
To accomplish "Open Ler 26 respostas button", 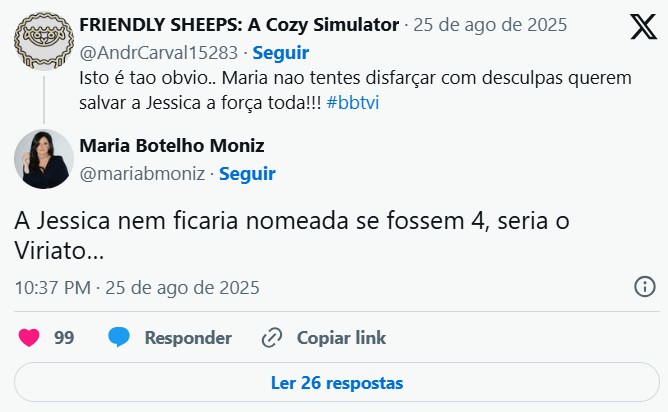I will [x=336, y=382].
